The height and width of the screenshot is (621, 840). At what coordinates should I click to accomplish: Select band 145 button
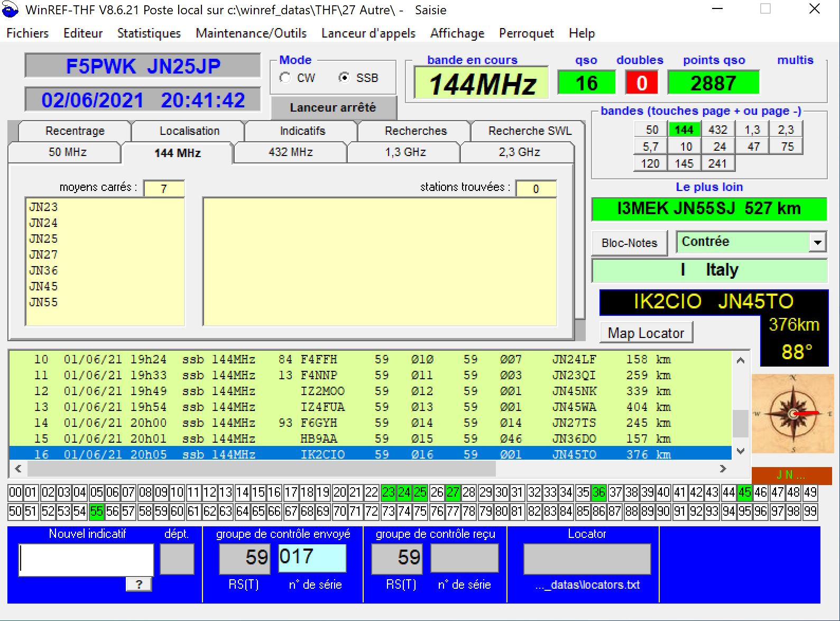pos(684,163)
